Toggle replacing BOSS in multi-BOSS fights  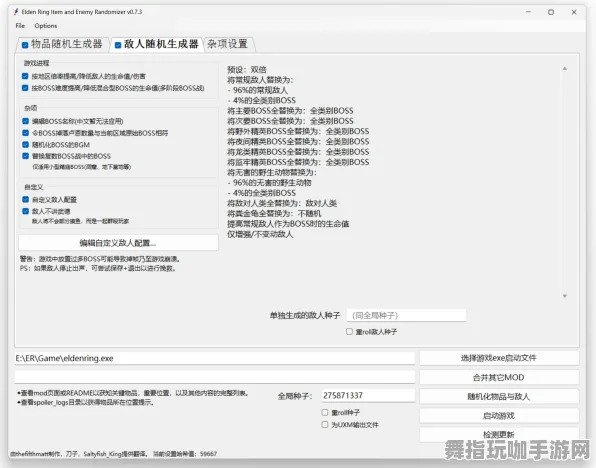point(25,156)
